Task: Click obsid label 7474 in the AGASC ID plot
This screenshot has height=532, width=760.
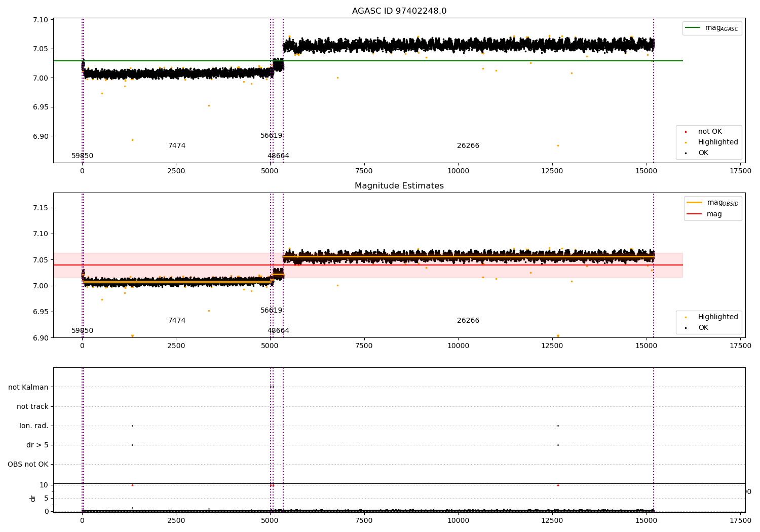Action: (x=177, y=146)
